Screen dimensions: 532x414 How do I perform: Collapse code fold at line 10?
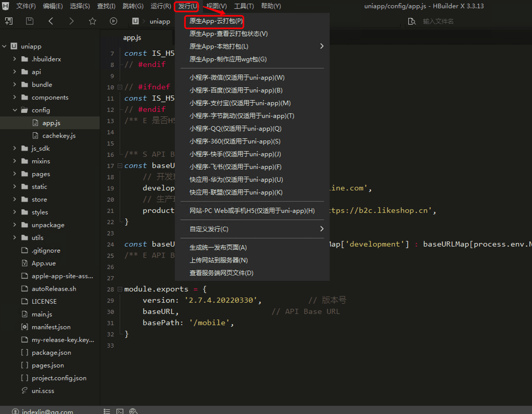pyautogui.click(x=120, y=87)
